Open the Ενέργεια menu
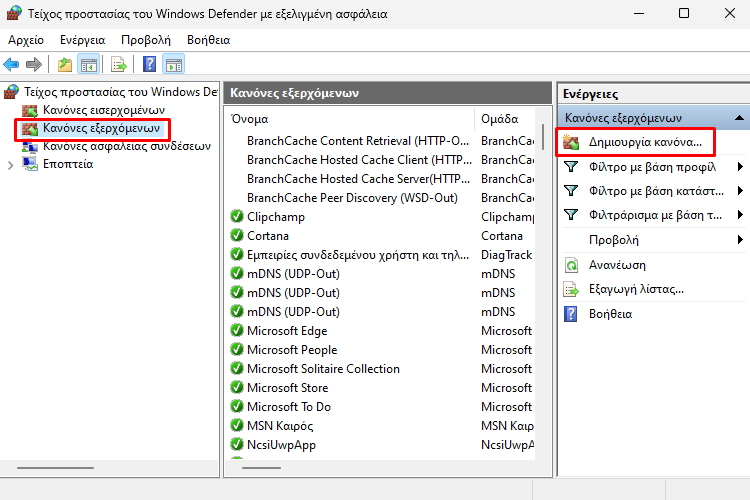 (x=82, y=40)
